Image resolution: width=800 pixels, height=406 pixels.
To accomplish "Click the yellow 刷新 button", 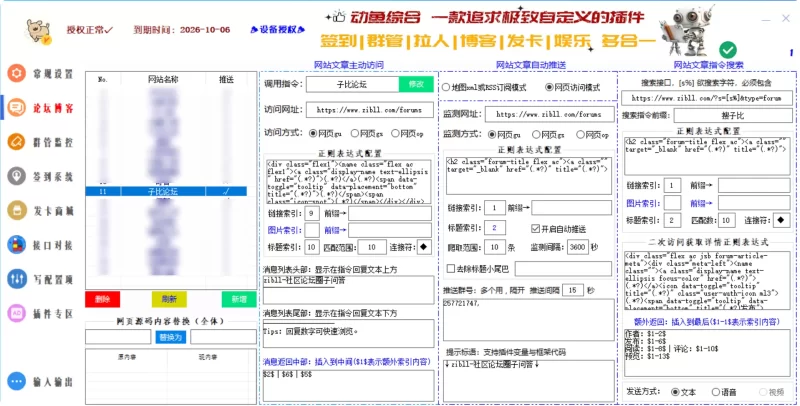I will tap(169, 299).
